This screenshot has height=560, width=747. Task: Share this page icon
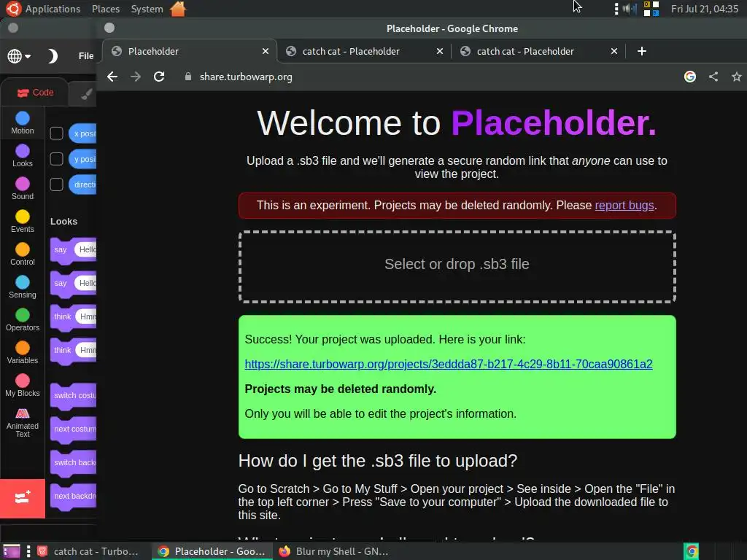pos(713,77)
